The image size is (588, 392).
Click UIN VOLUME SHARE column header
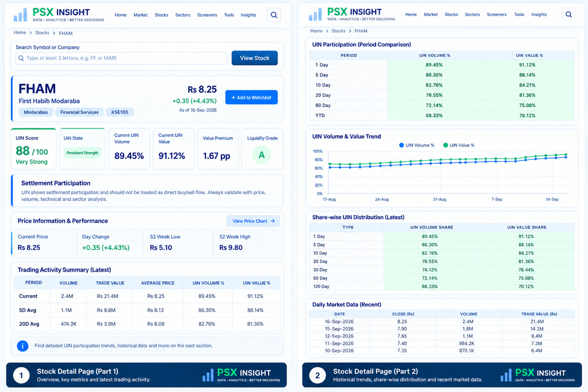point(432,227)
